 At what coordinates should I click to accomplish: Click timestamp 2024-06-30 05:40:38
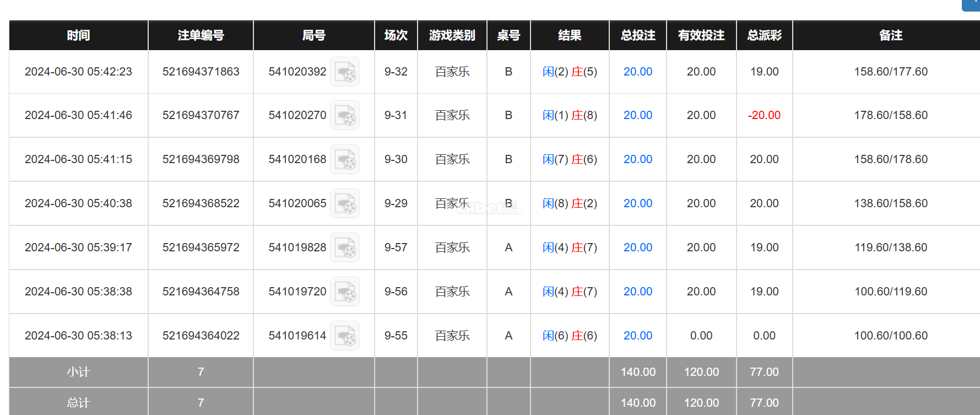[x=78, y=203]
